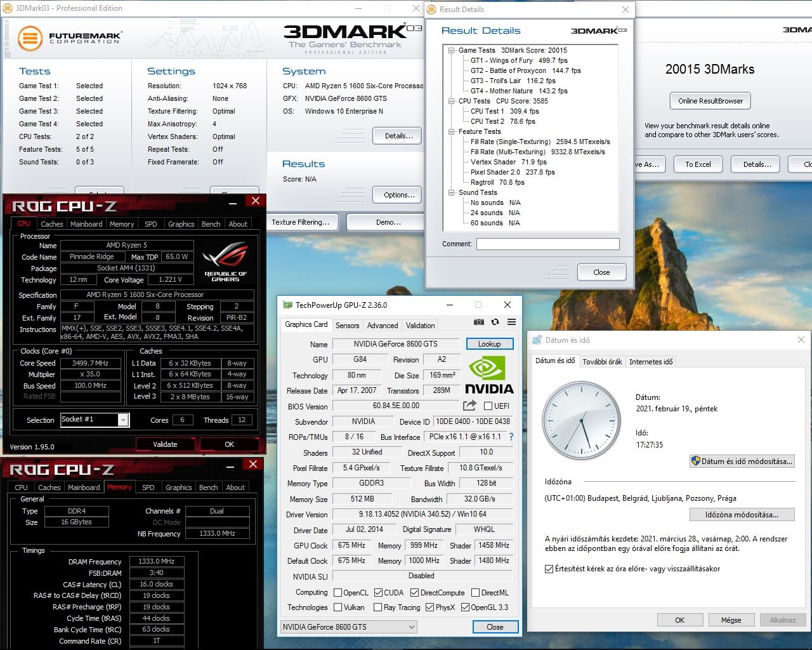This screenshot has height=650, width=812.
Task: Toggle the DirectCompute checkbox
Action: 415,592
